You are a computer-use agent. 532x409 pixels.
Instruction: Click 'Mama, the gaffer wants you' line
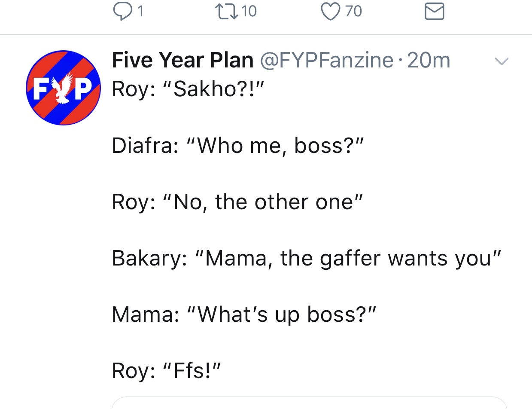coord(306,258)
